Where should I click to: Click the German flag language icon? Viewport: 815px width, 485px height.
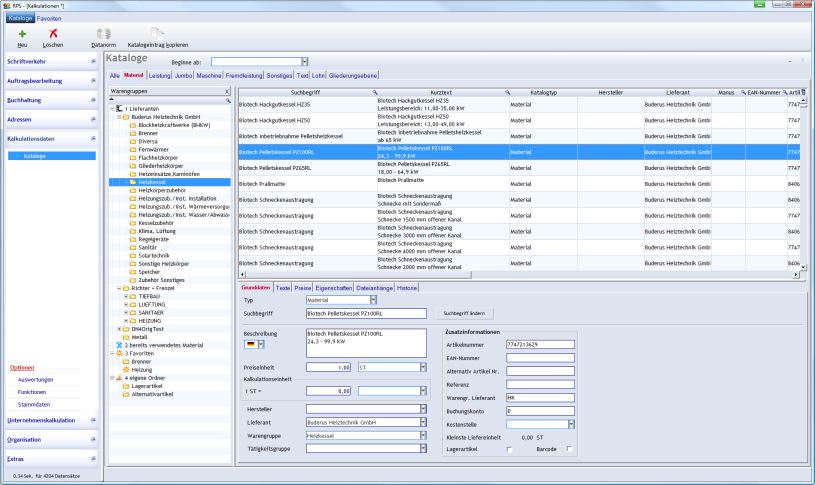click(x=251, y=344)
